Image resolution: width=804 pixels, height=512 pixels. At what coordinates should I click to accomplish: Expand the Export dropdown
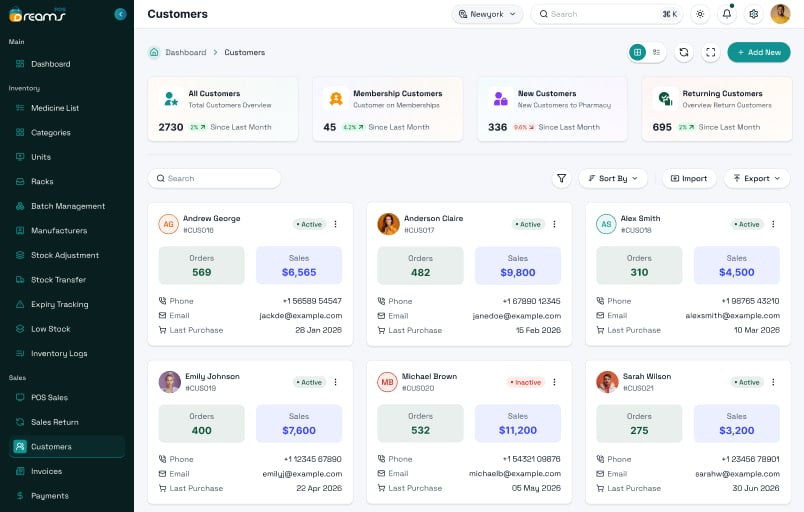click(x=756, y=178)
